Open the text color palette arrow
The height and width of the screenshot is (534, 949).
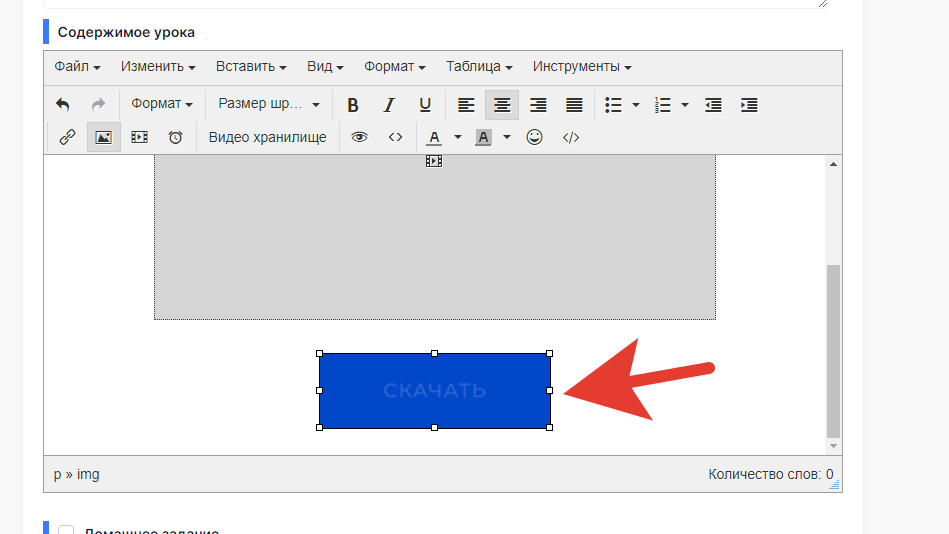coord(458,137)
